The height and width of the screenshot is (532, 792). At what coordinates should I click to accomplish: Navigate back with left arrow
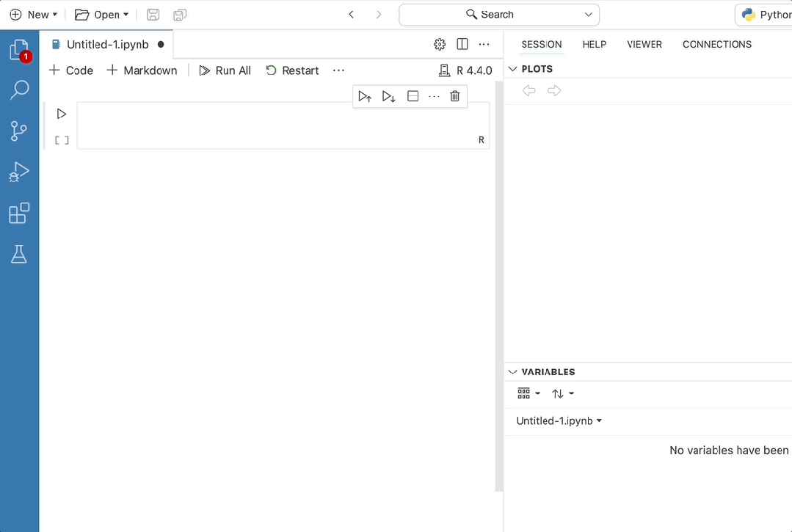tap(352, 15)
